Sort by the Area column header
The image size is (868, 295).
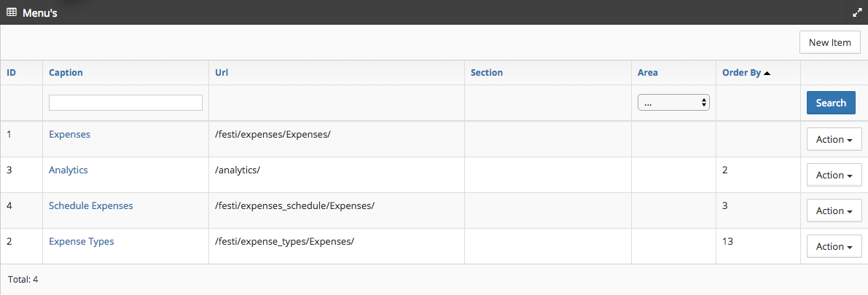pos(648,73)
